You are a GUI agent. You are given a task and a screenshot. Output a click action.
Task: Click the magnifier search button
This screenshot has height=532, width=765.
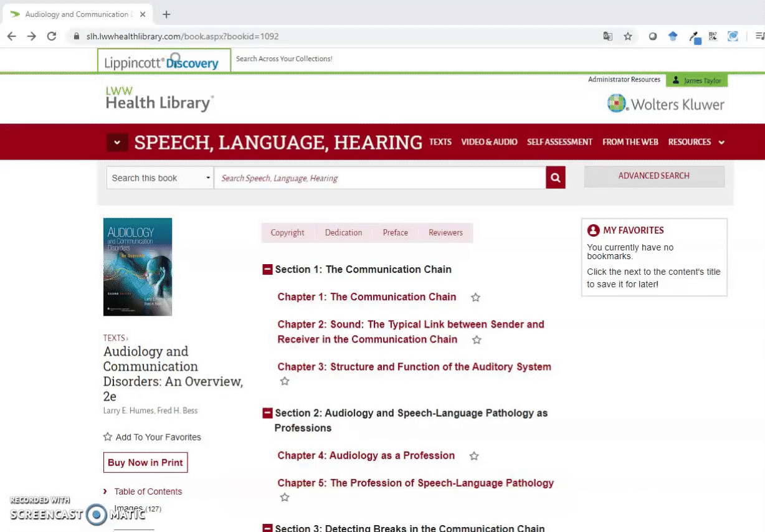click(x=556, y=178)
